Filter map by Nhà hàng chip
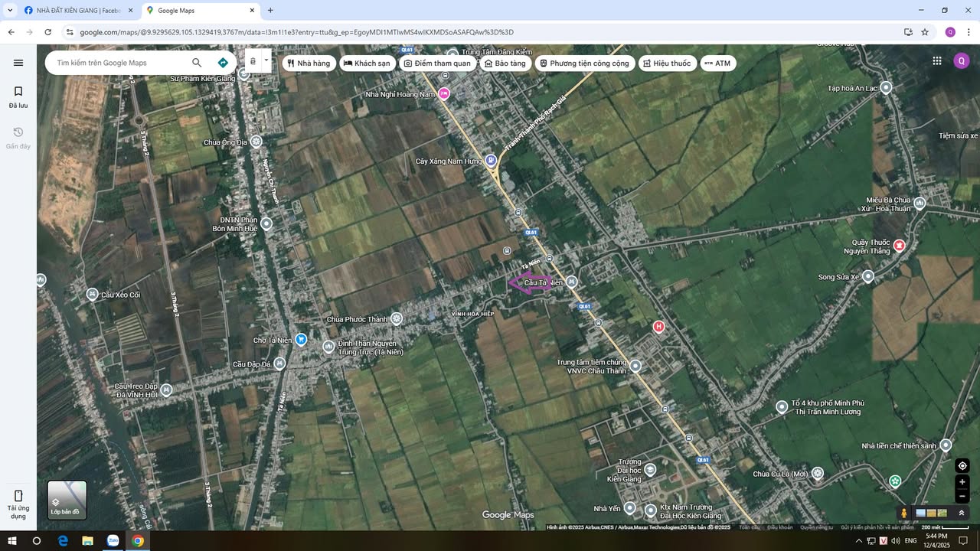980x551 pixels. (x=309, y=63)
